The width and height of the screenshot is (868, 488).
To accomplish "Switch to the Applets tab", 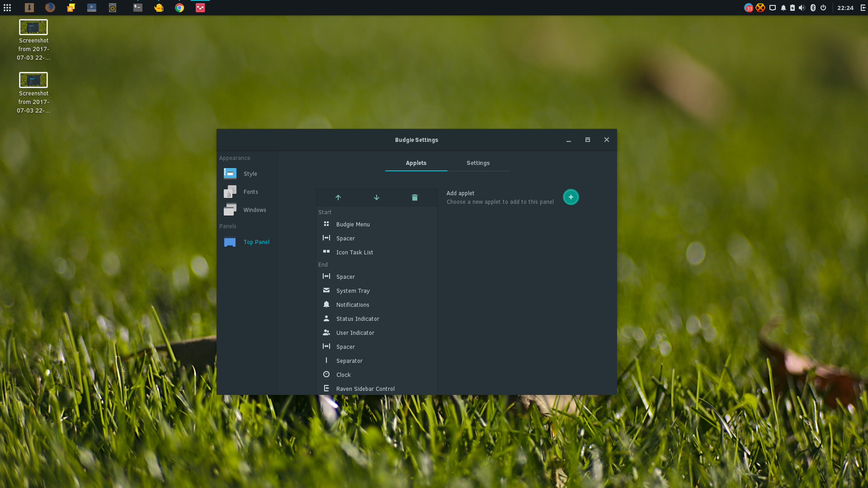I will coord(416,163).
